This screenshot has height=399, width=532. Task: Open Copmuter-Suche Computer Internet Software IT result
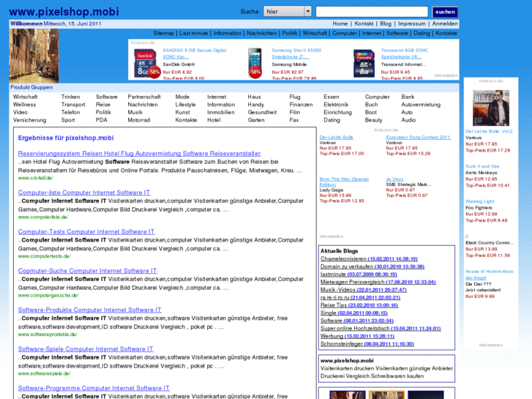coord(87,271)
